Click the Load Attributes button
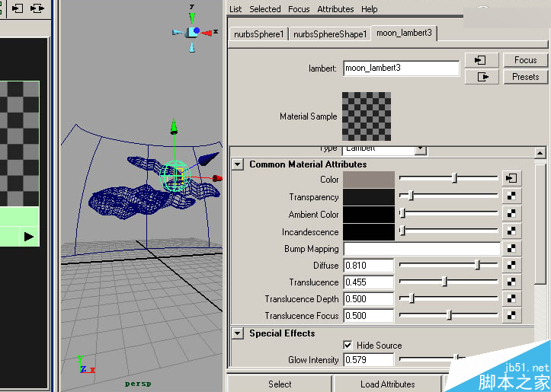Image resolution: width=551 pixels, height=392 pixels. coord(388,384)
